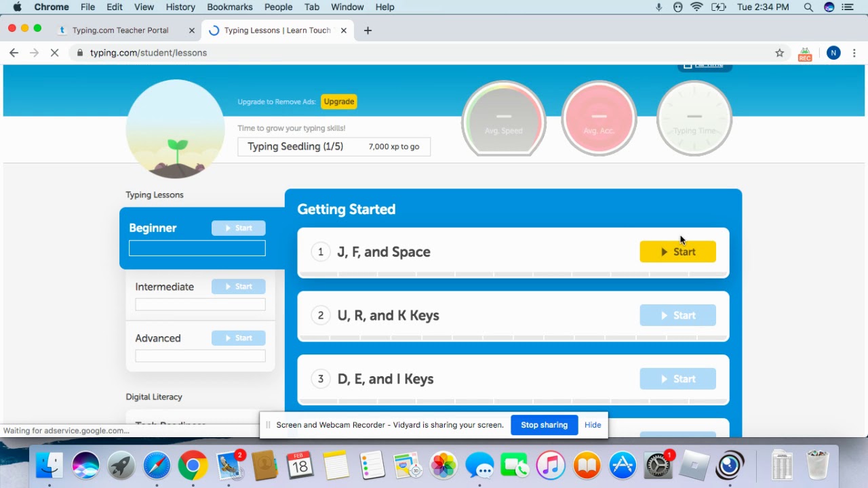
Task: Click the battery status icon
Action: 718,7
